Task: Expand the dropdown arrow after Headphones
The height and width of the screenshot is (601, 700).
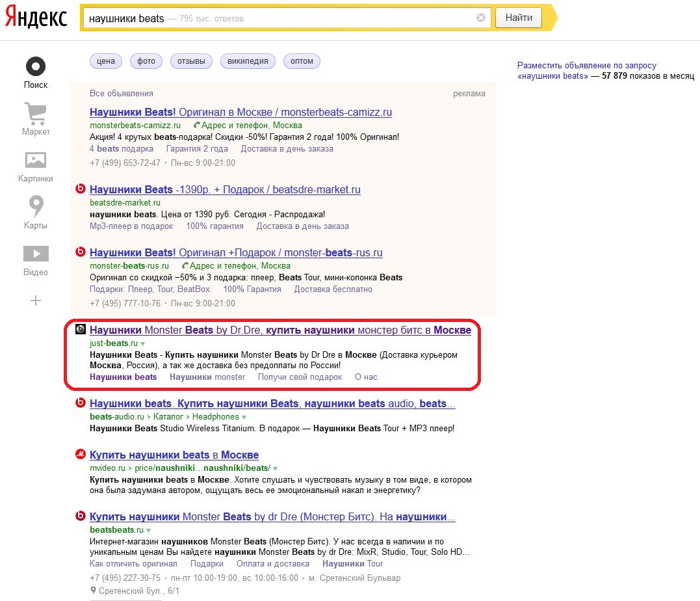Action: pos(244,417)
